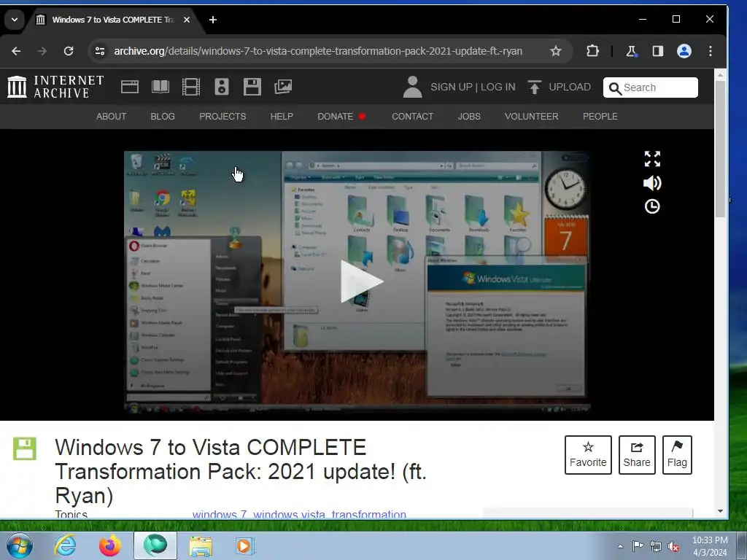Open the Texts book icon
The height and width of the screenshot is (560, 747).
[x=160, y=87]
